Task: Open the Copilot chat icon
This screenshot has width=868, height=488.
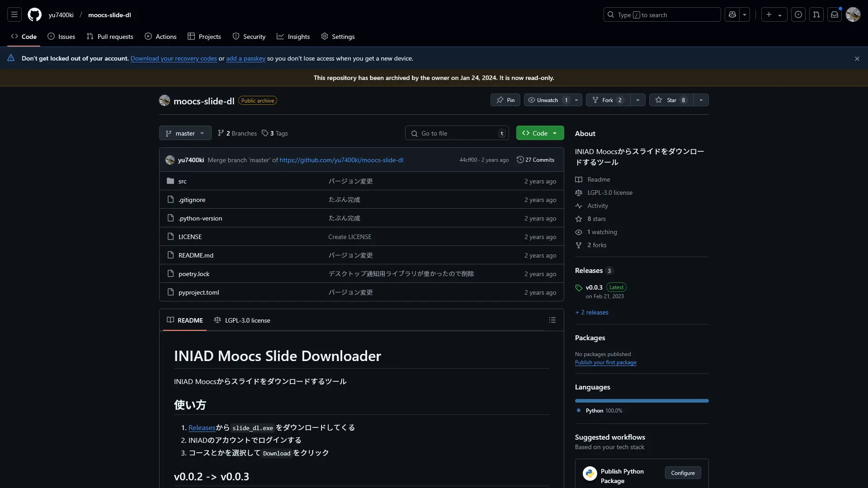Action: [x=732, y=15]
